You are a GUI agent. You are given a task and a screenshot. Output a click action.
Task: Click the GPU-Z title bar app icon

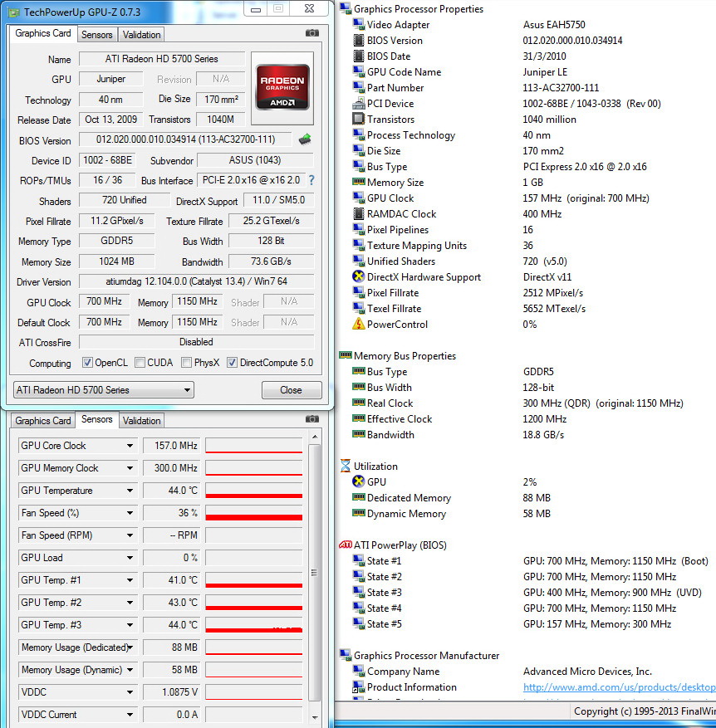point(14,12)
